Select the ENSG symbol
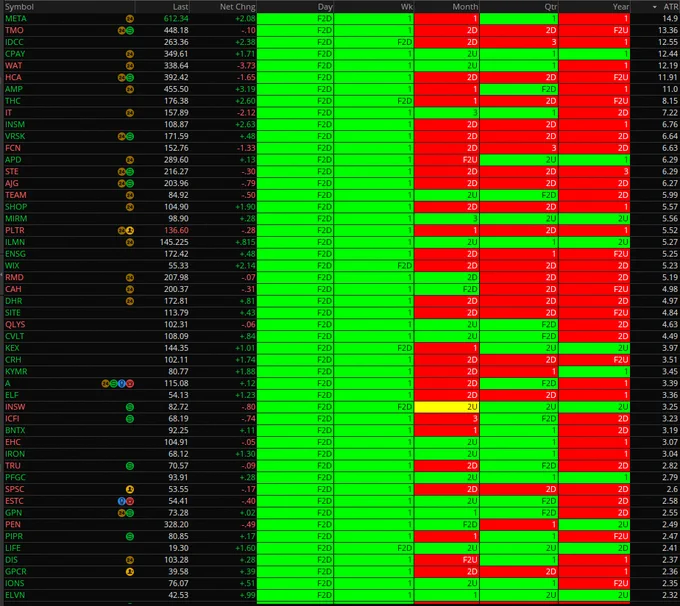The height and width of the screenshot is (606, 680). click(x=15, y=254)
